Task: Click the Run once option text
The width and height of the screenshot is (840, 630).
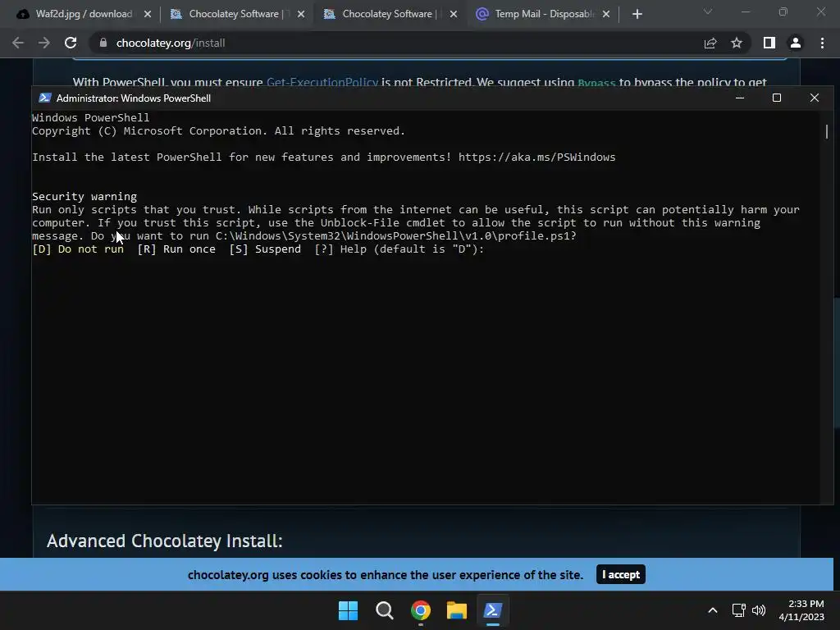Action: click(x=176, y=249)
